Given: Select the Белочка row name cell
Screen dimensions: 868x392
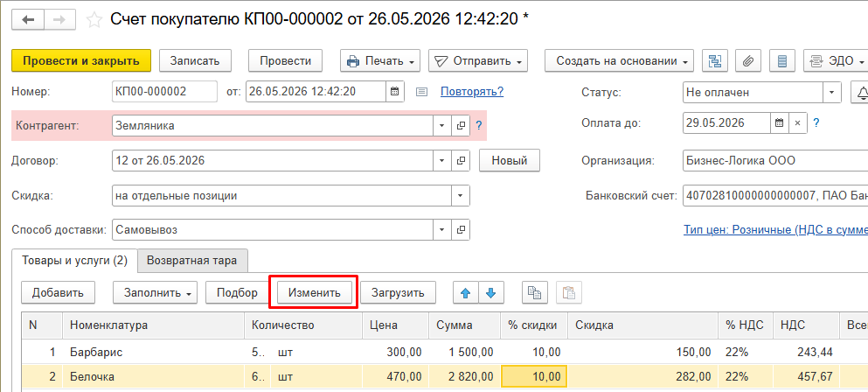Looking at the screenshot, I should click(x=154, y=377).
